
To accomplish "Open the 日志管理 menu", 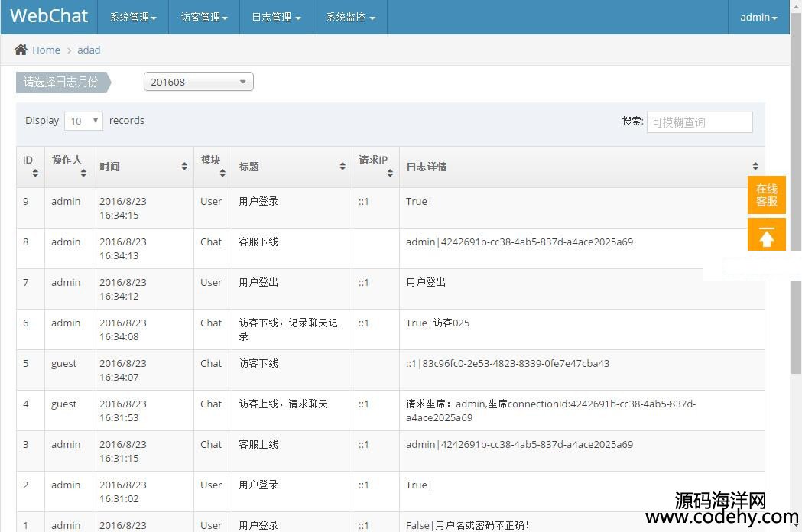I will pyautogui.click(x=276, y=17).
